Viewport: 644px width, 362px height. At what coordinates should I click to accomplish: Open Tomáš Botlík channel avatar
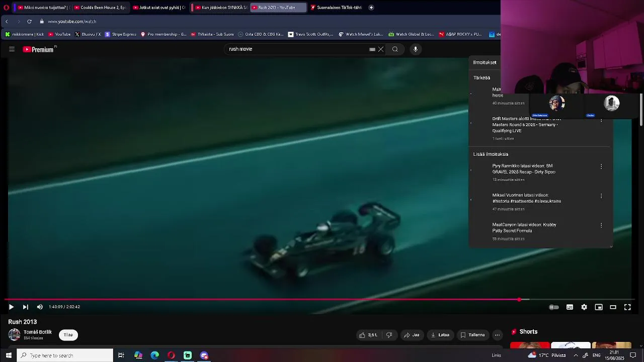click(x=14, y=335)
